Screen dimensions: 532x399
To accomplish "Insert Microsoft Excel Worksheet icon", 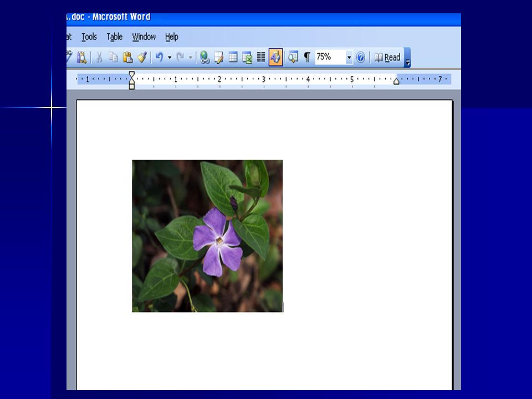I will tap(247, 57).
